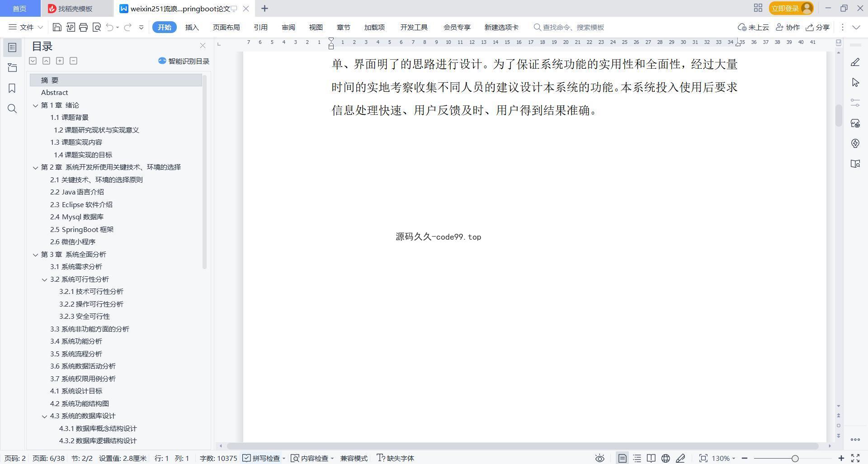Close the 目录 navigation panel
The width and height of the screenshot is (868, 464).
click(203, 46)
